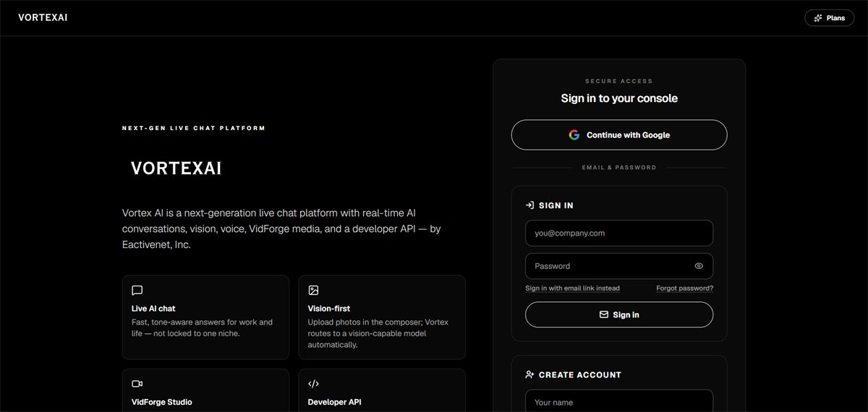868x412 pixels.
Task: Open the Forgot password link
Action: coord(684,288)
